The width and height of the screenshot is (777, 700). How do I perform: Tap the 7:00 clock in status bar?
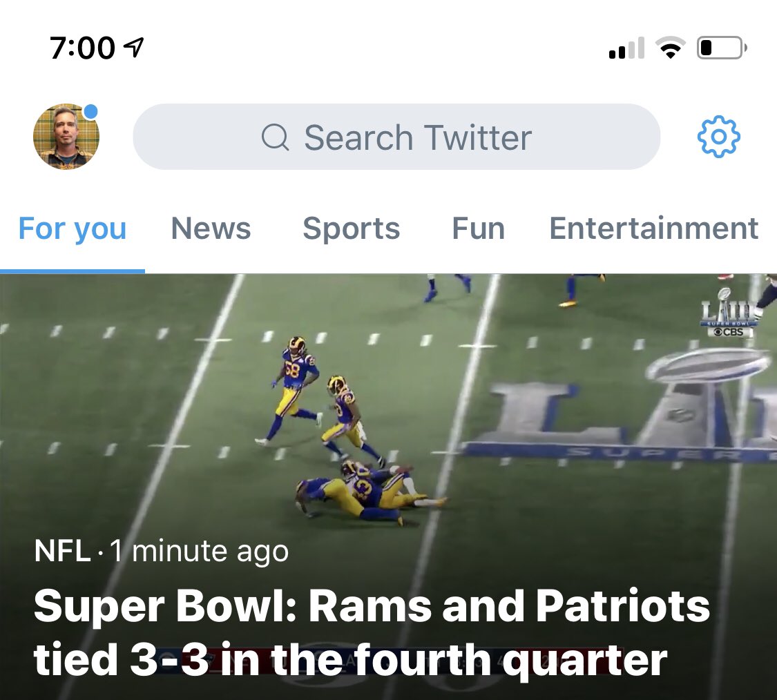tap(82, 48)
